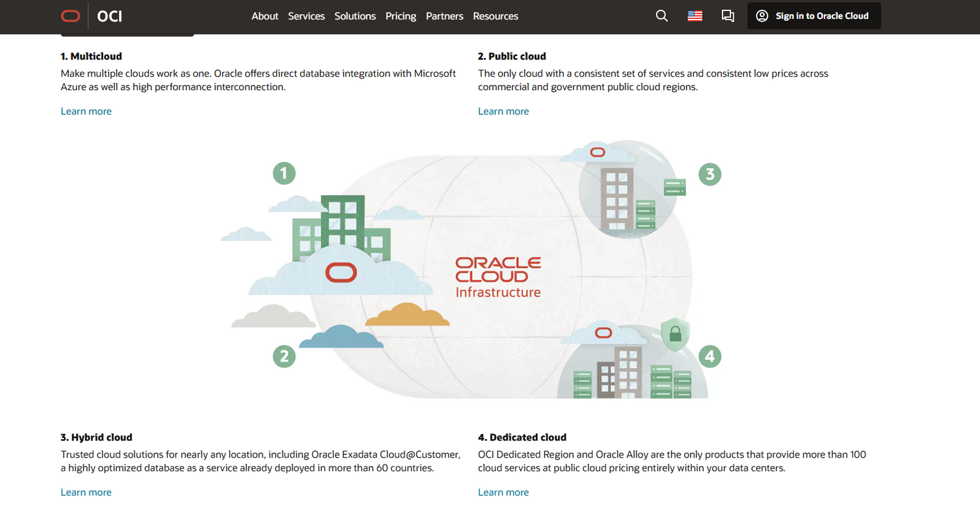Image resolution: width=980 pixels, height=517 pixels.
Task: Open Learn more under Public cloud
Action: 503,111
